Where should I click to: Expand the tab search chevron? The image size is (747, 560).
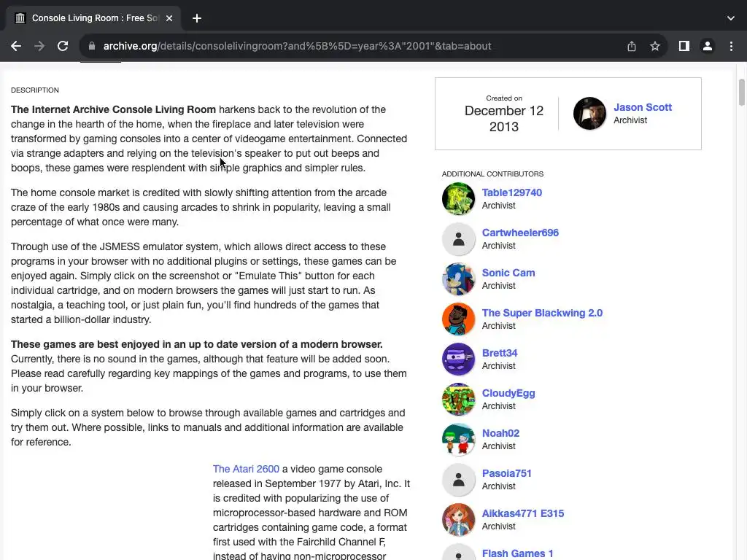point(731,18)
